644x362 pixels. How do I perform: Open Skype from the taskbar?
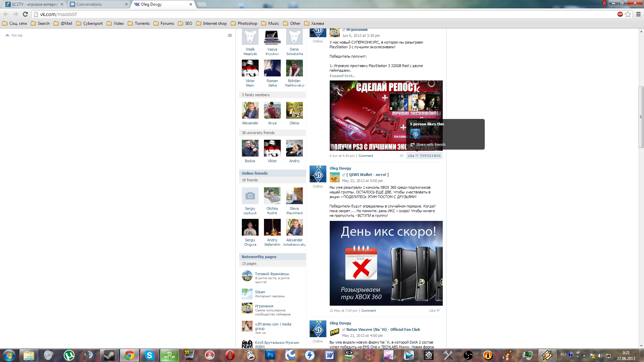(x=149, y=355)
